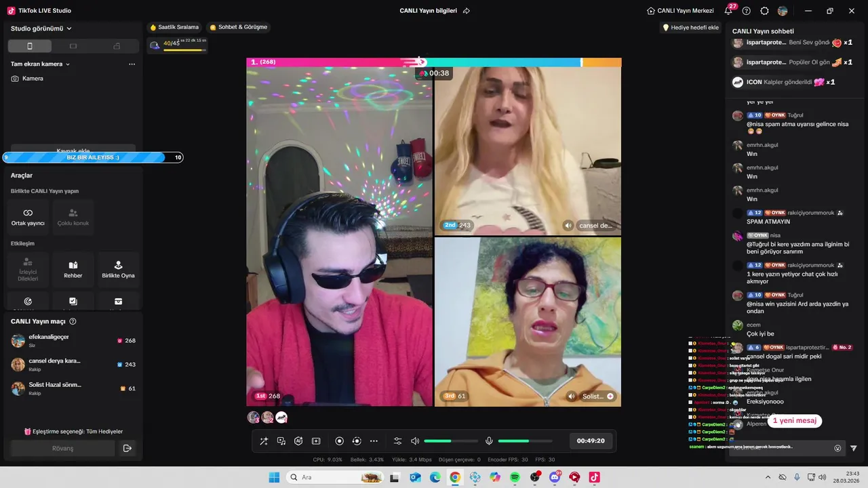This screenshot has height=488, width=868.
Task: Click Hediye hedefi ekle
Action: (x=690, y=28)
